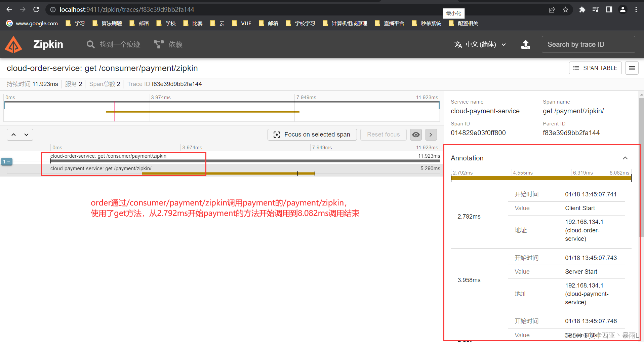644x342 pixels.
Task: Click the Client Start annotation value
Action: (x=580, y=208)
